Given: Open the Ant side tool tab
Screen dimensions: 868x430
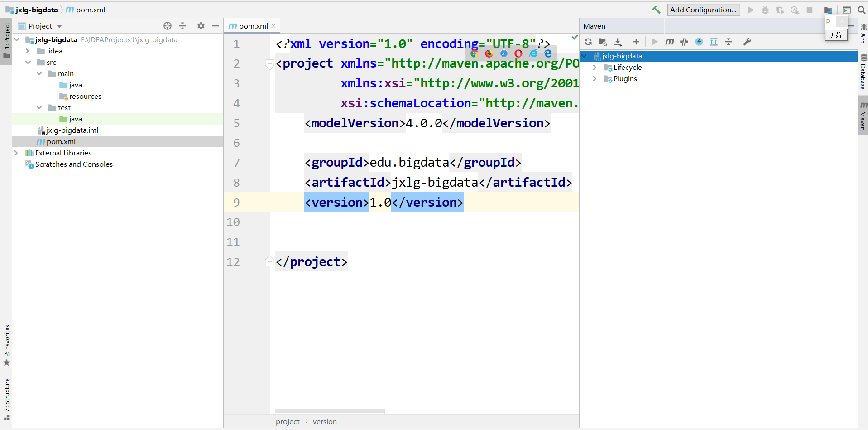Looking at the screenshot, I should pos(863,33).
